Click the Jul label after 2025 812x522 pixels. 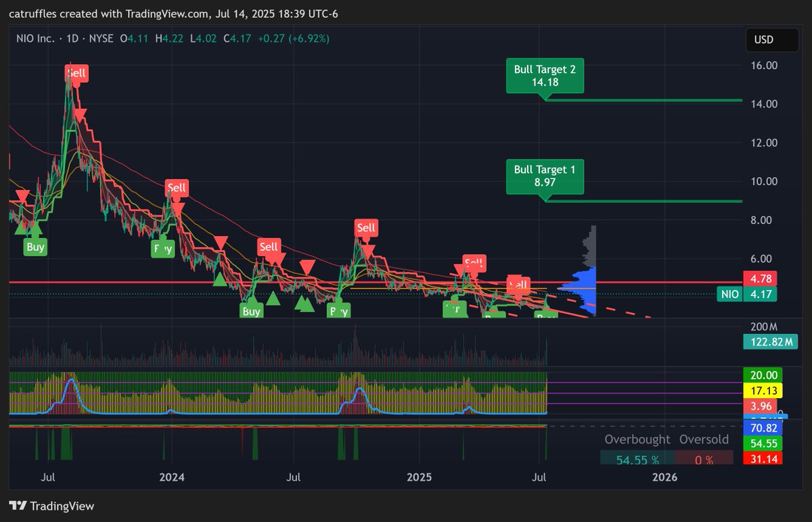click(540, 477)
